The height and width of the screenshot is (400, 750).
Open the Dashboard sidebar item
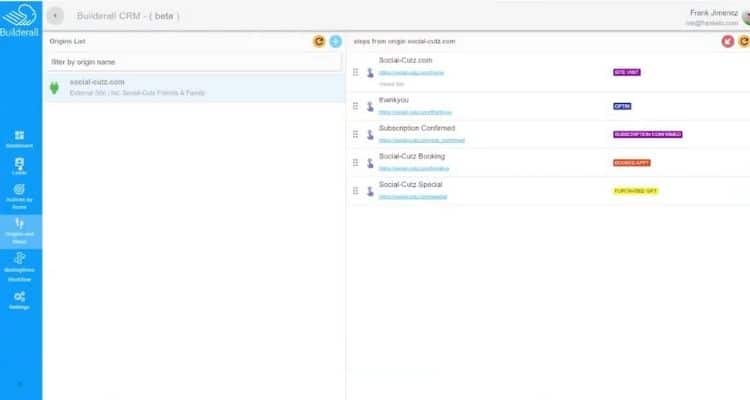(19, 139)
